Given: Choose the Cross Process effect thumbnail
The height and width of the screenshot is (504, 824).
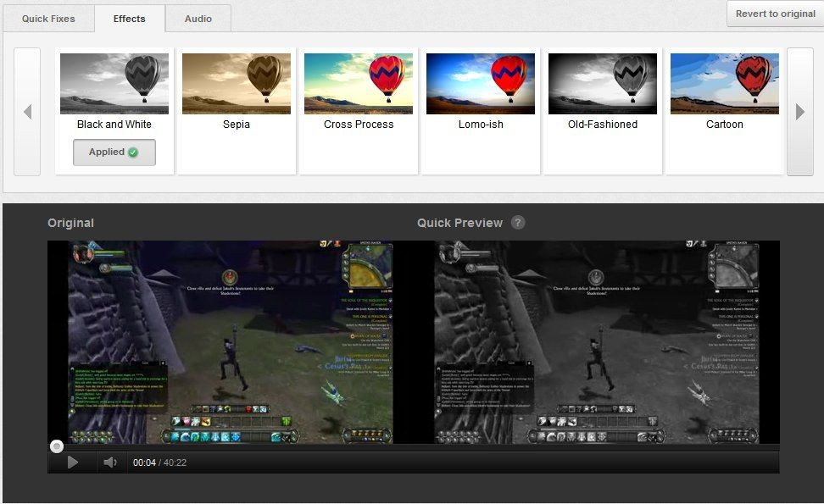Looking at the screenshot, I should pyautogui.click(x=359, y=84).
